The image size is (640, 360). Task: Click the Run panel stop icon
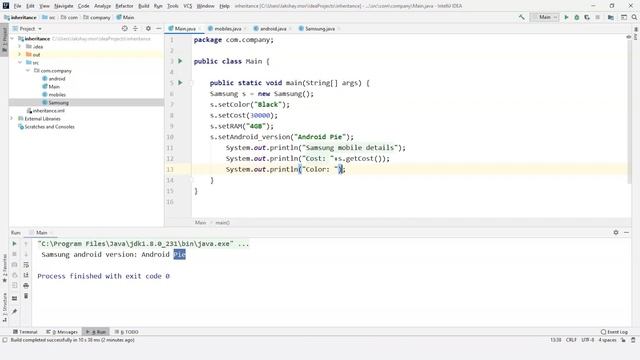point(14,254)
